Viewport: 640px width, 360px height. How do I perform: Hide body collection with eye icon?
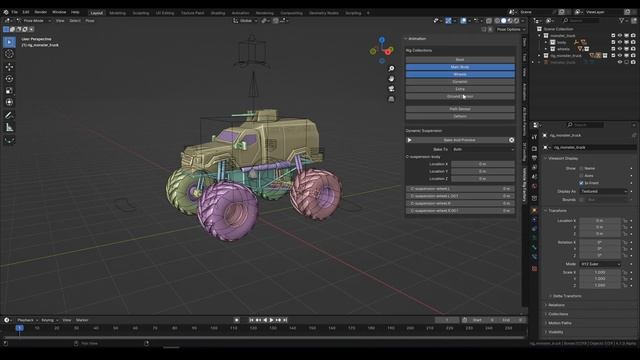620,42
